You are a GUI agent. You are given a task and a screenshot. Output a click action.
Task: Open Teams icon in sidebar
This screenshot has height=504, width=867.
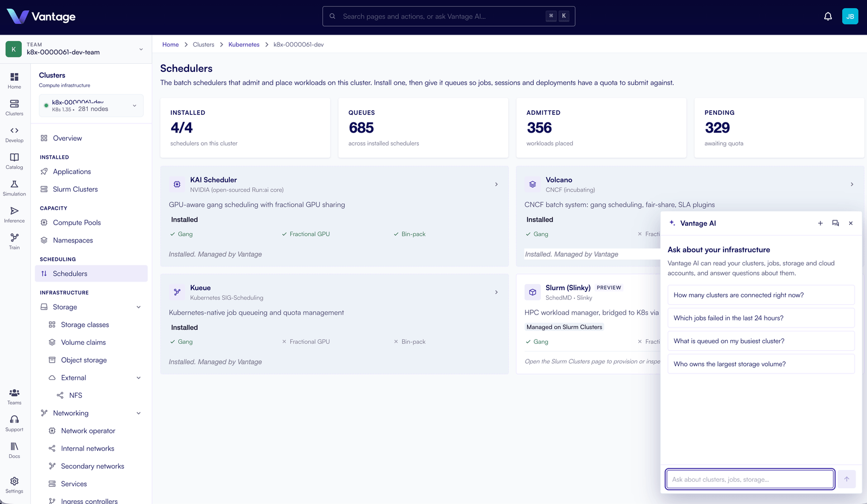click(15, 397)
